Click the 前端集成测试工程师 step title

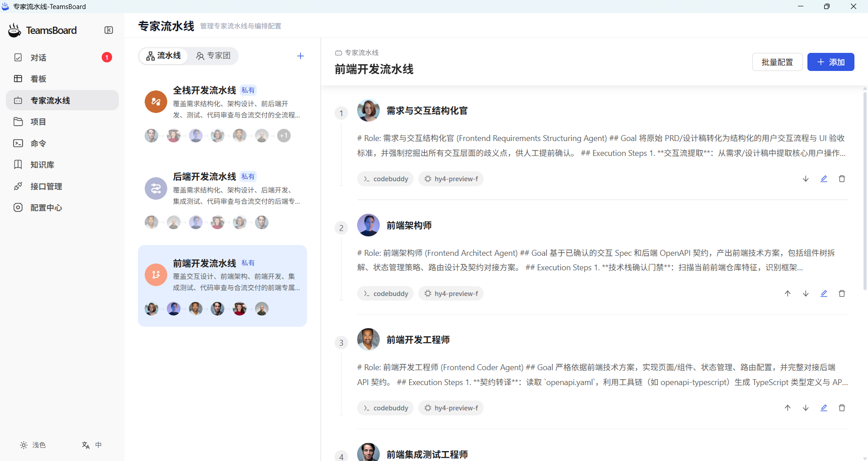click(x=427, y=454)
